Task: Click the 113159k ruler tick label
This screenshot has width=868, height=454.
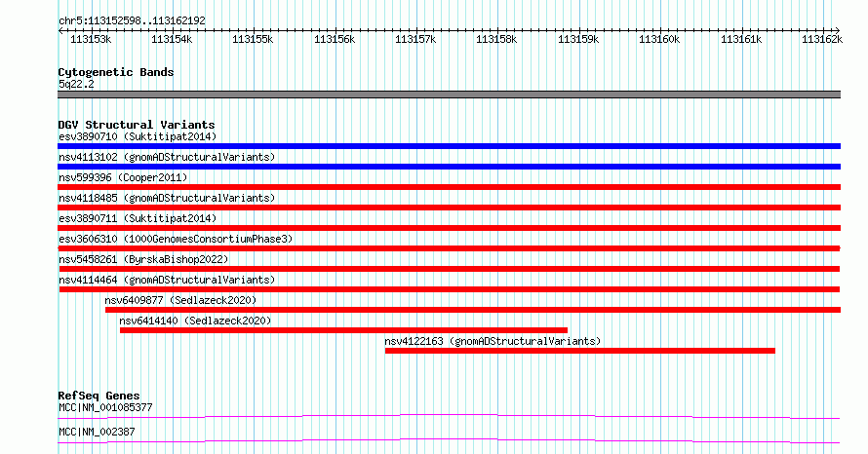Action: (578, 39)
